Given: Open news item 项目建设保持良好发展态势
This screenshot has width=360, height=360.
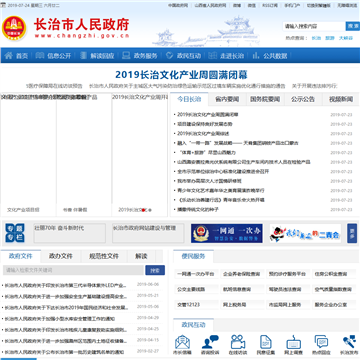Looking at the screenshot, I should 205,124.
